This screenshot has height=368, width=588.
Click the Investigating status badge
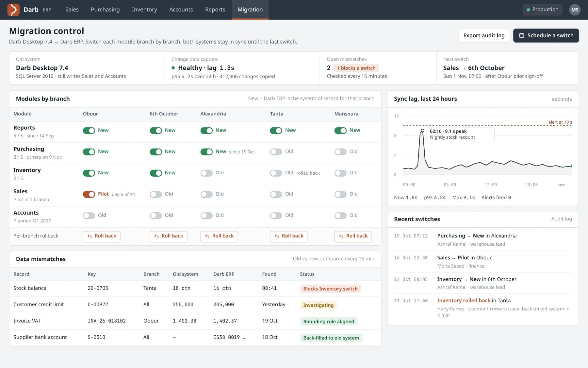[318, 305]
